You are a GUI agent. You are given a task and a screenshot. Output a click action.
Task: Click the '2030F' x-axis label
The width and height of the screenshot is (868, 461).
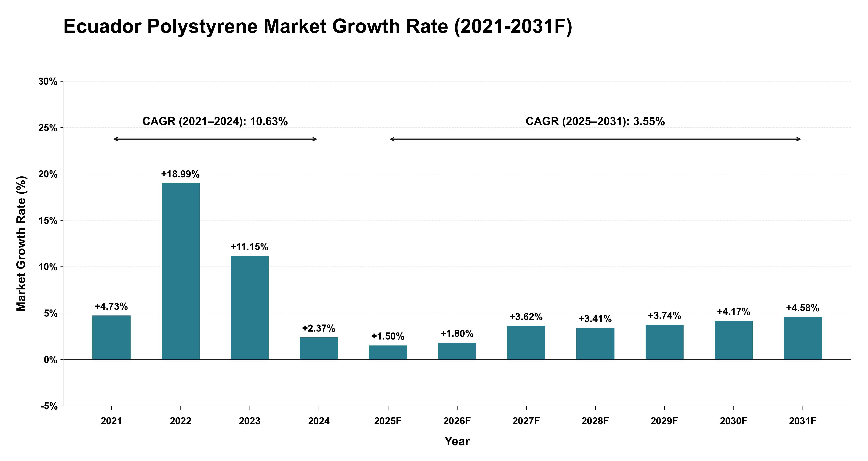click(734, 421)
